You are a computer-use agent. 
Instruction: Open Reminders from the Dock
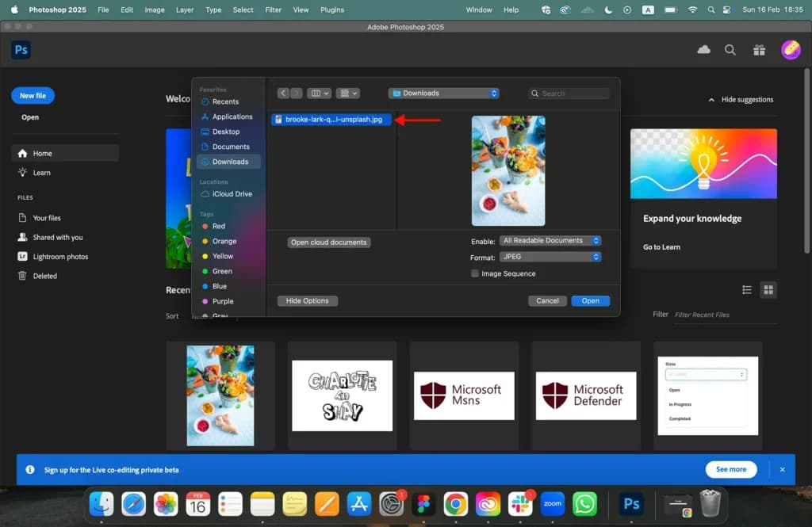pos(230,504)
